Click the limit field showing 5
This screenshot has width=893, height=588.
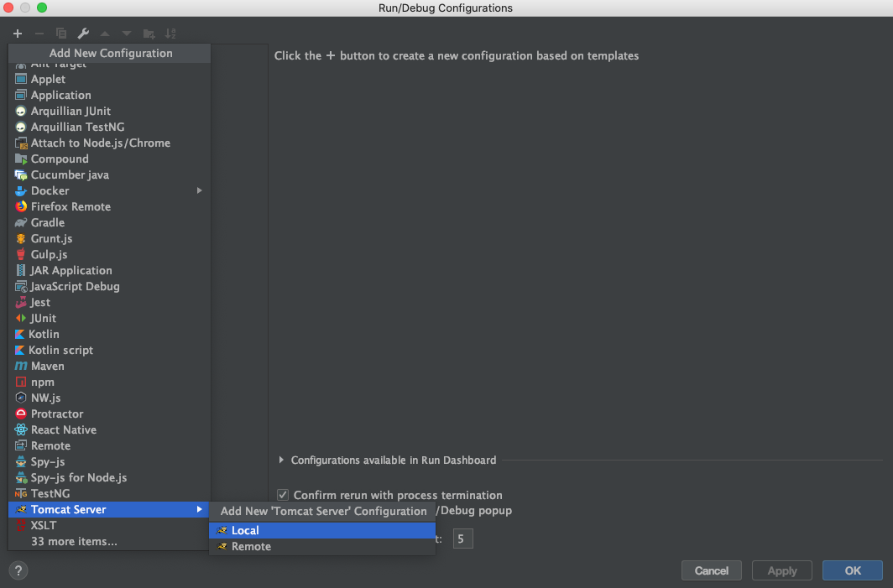click(x=463, y=539)
